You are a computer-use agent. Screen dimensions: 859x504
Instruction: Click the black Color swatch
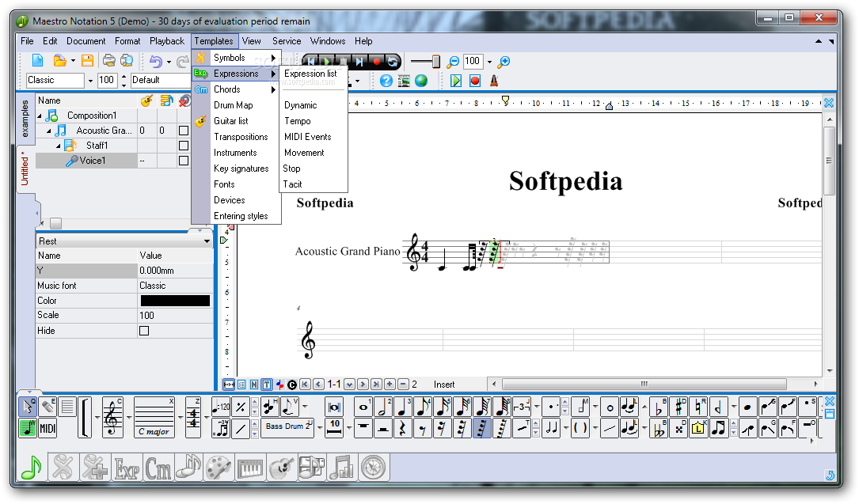pyautogui.click(x=175, y=301)
